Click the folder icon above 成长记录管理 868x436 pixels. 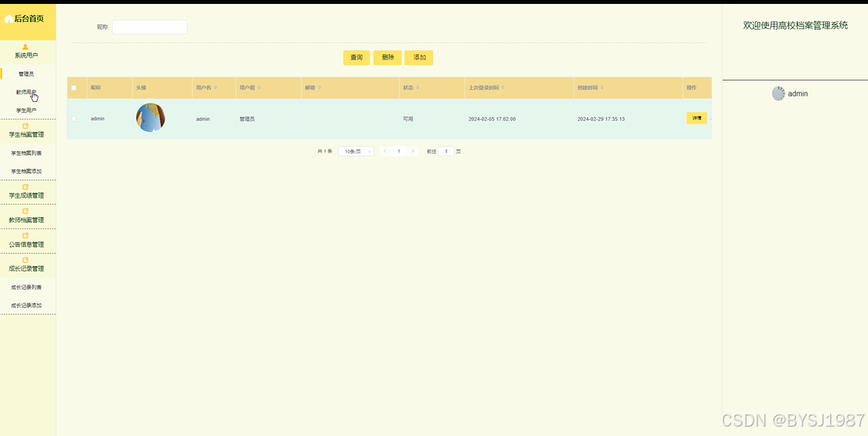point(26,260)
